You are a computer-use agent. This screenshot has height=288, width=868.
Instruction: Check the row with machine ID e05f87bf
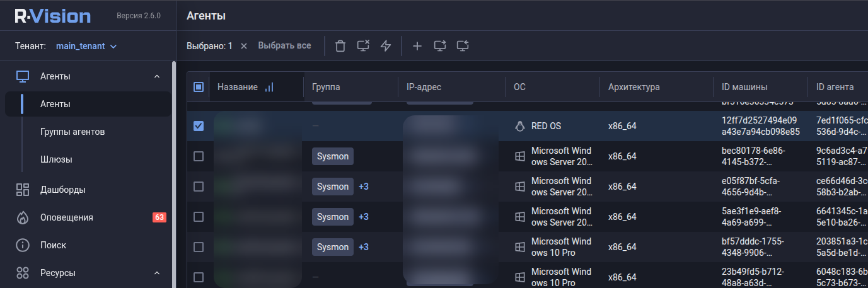click(199, 187)
